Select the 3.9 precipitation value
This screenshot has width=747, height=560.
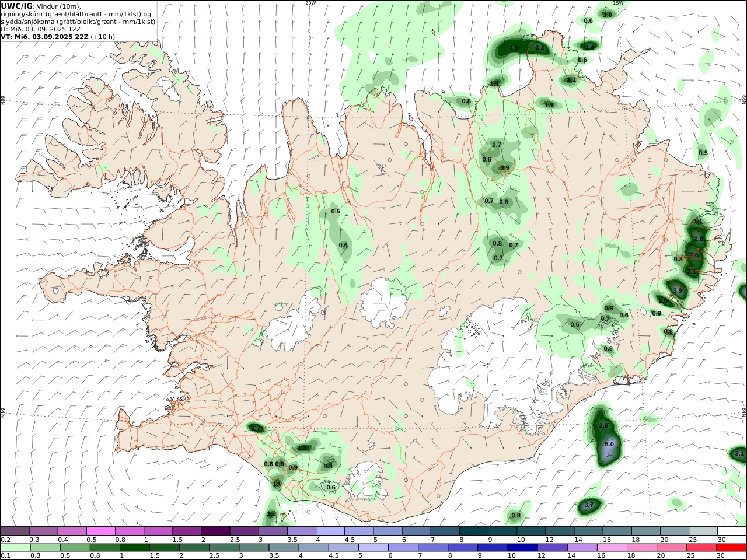pyautogui.click(x=678, y=290)
